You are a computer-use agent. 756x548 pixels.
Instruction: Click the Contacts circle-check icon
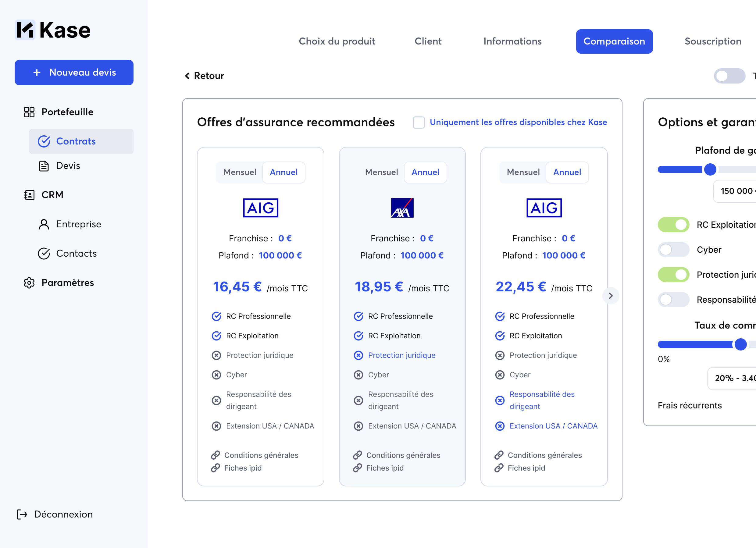[44, 254]
